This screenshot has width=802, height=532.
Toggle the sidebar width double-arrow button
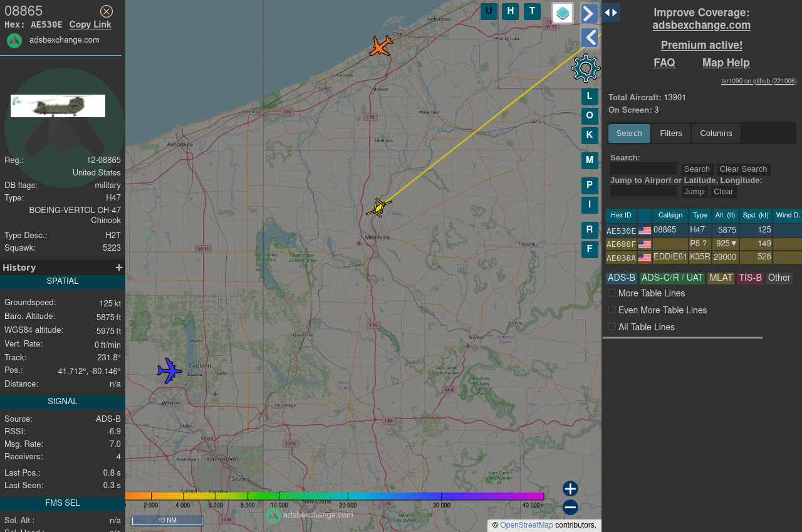click(x=611, y=13)
